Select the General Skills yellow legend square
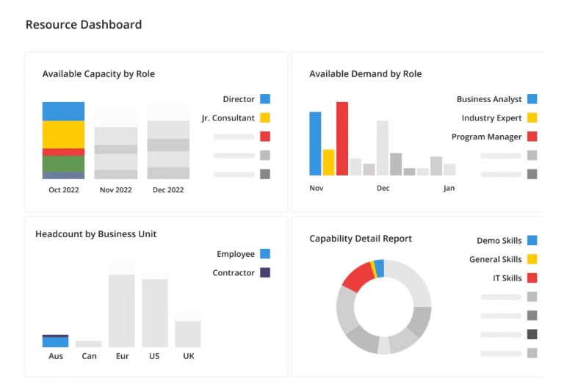564x392 pixels. coord(532,259)
